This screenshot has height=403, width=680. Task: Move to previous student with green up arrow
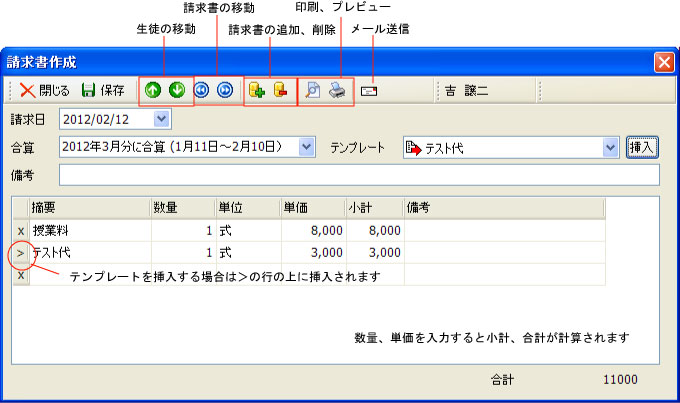[x=153, y=90]
